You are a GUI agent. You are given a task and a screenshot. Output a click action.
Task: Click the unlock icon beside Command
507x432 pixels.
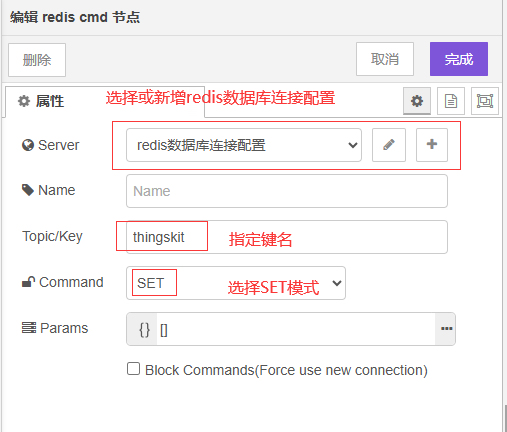coord(28,282)
